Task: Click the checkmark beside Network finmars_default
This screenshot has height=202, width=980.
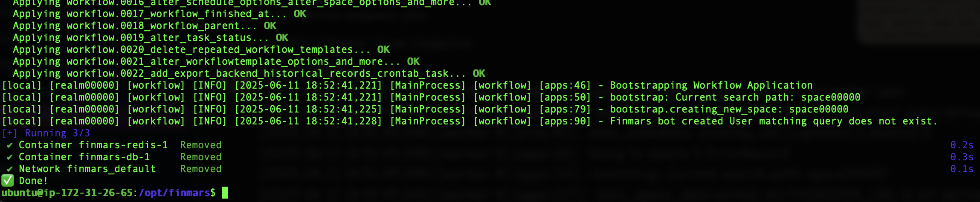Action: [9, 169]
